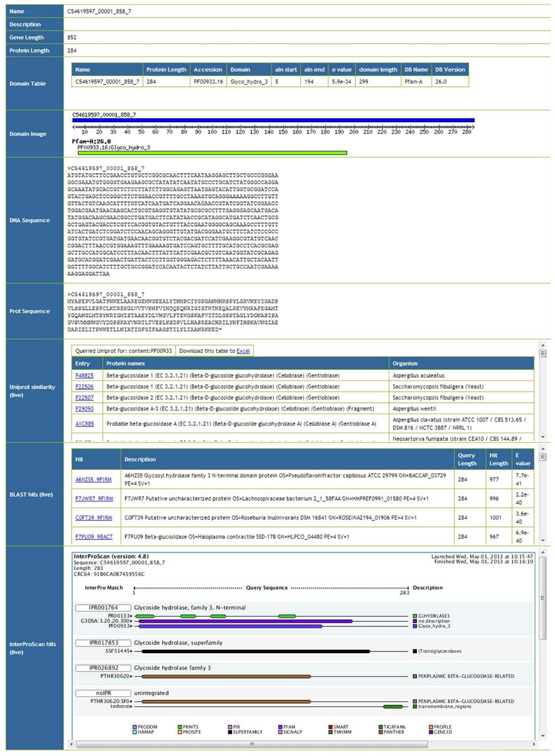Click the SIGNALP legend color box
Image resolution: width=555 pixels, height=756 pixels.
coord(279,732)
